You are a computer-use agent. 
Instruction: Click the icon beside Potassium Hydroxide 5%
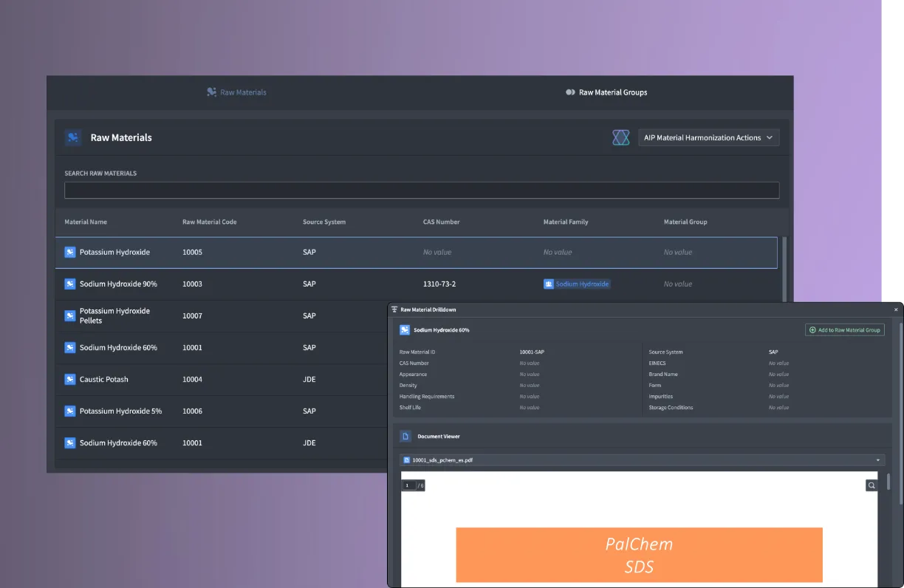tap(70, 411)
